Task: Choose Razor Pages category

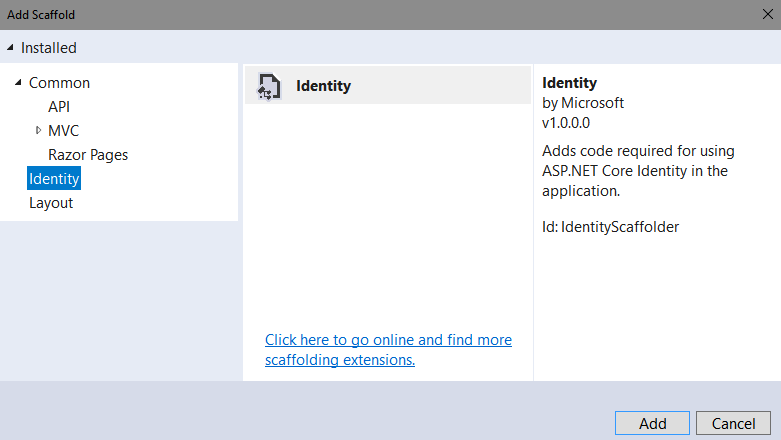Action: [x=88, y=155]
